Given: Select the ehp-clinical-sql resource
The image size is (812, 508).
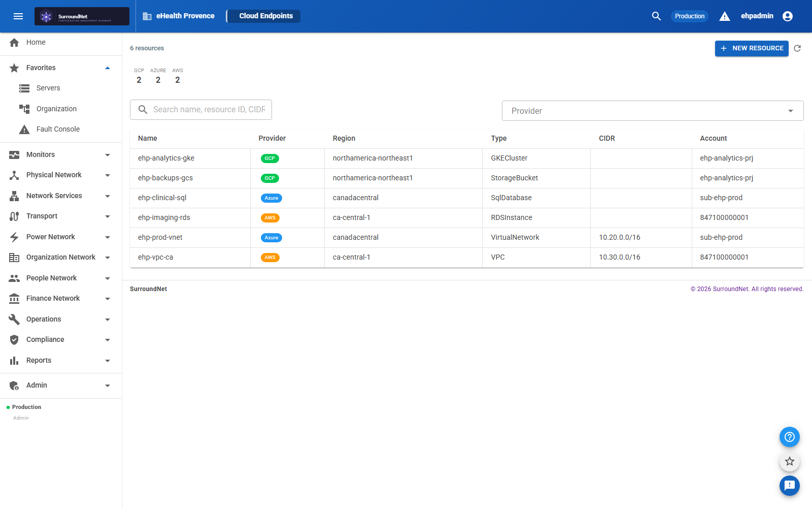Looking at the screenshot, I should click(x=467, y=198).
